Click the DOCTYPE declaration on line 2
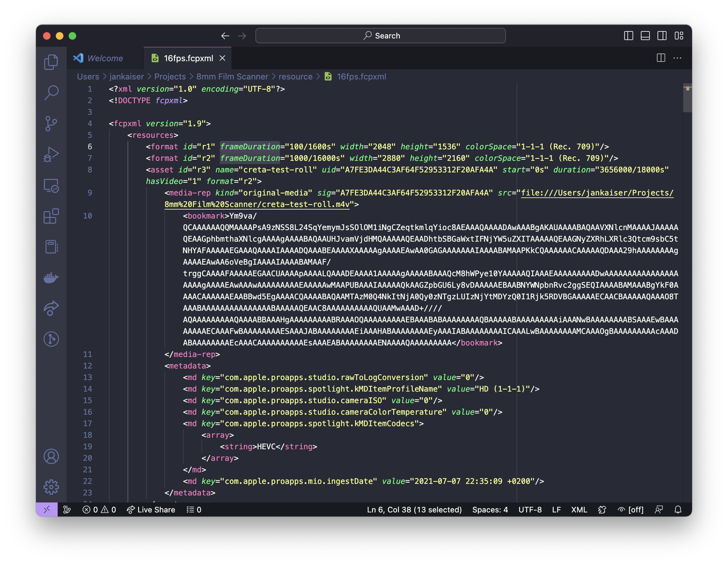Screen dimensions: 728x564 pyautogui.click(x=148, y=101)
